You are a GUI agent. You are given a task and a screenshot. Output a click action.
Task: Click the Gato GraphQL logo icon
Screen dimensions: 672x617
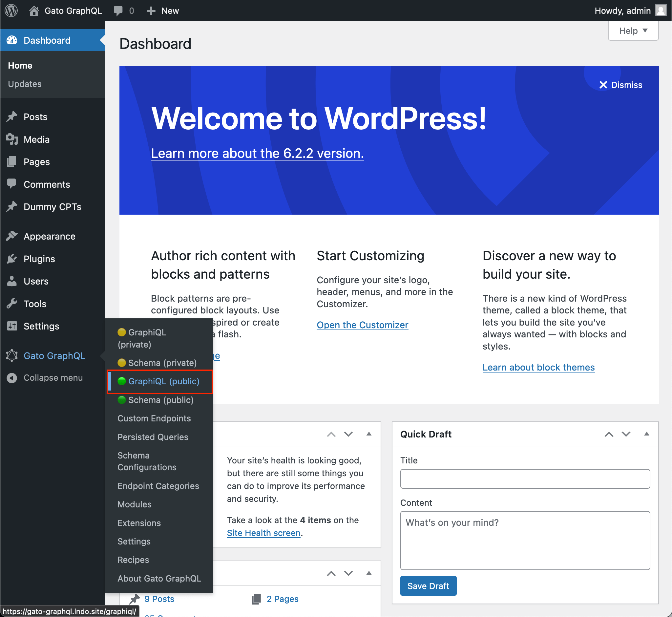click(x=12, y=355)
